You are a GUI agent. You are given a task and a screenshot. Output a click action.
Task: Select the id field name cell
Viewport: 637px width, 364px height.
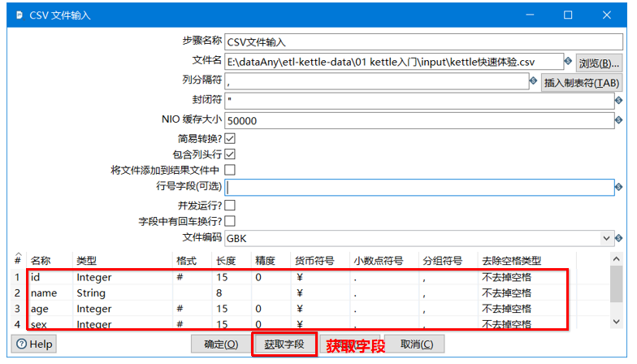click(x=50, y=277)
